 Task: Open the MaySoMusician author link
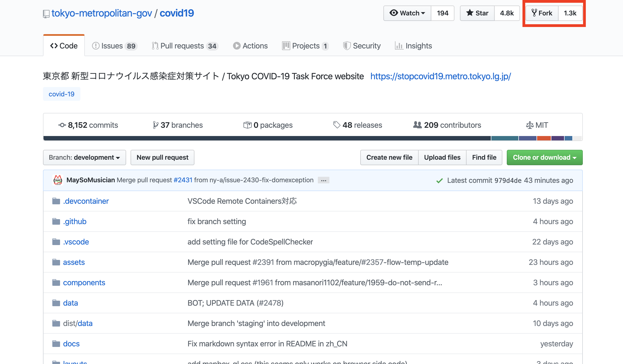coord(91,180)
